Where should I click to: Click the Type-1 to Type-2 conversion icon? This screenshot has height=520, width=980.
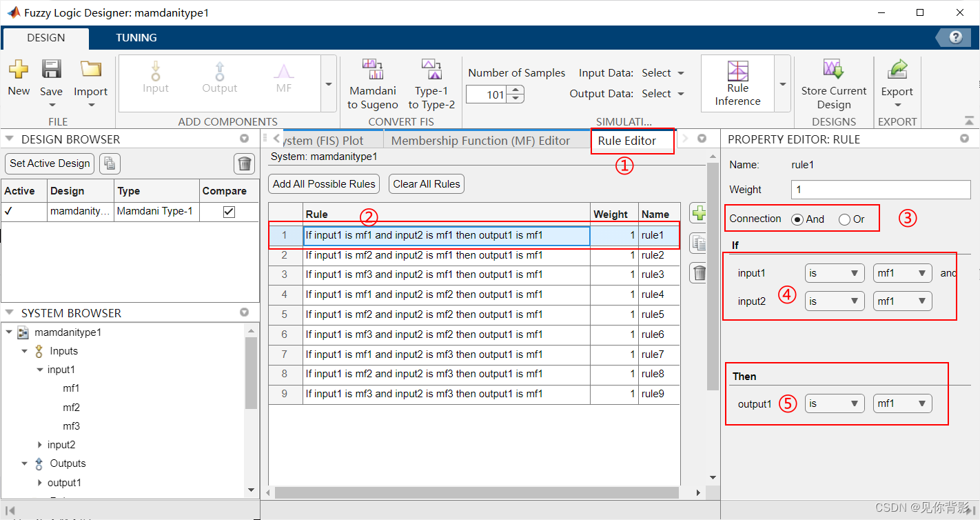tap(431, 70)
